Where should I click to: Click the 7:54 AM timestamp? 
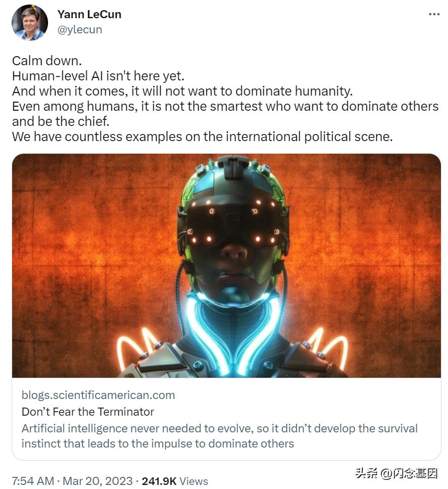(33, 481)
